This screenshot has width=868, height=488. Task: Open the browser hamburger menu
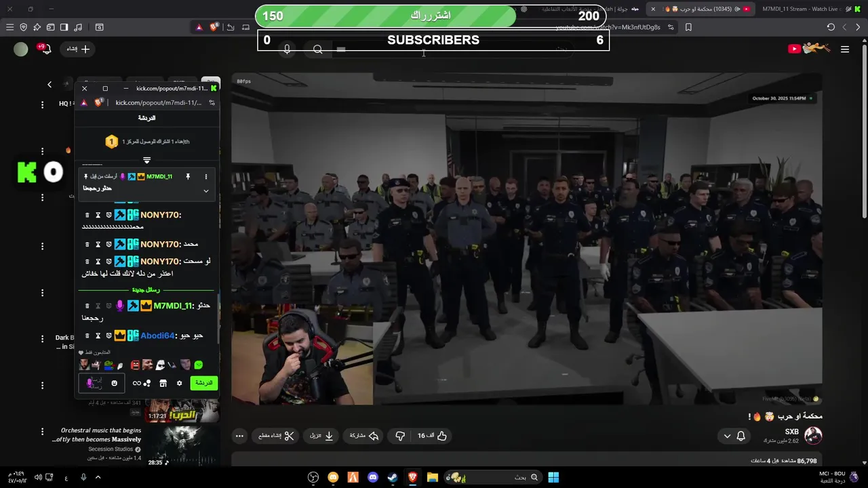coord(9,27)
